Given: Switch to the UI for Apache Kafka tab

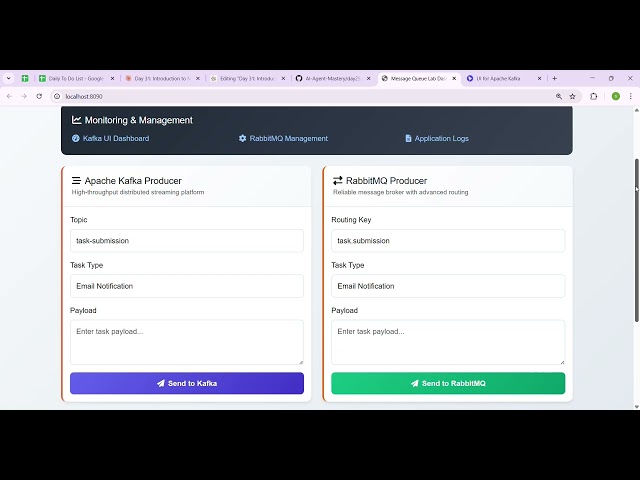Looking at the screenshot, I should coord(498,78).
